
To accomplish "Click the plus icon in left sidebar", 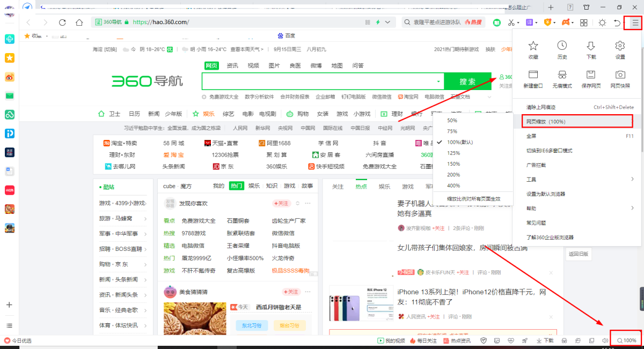I will (9, 305).
